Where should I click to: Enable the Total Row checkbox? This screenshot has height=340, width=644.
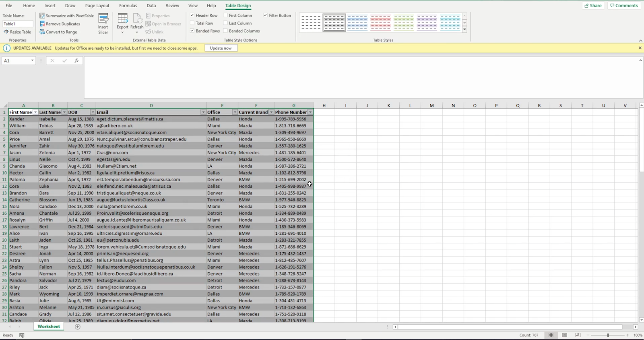(x=192, y=23)
